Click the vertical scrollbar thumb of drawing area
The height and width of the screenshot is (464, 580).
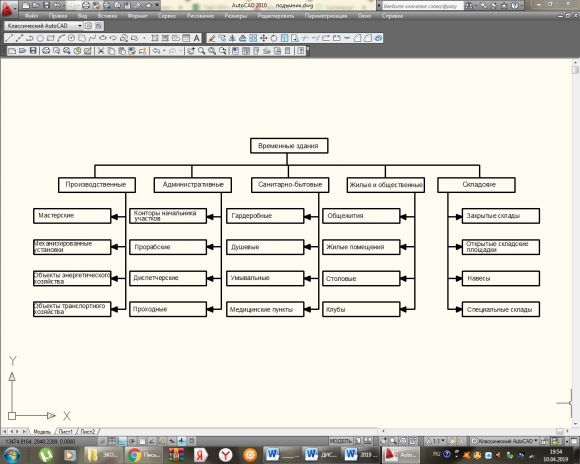pyautogui.click(x=575, y=70)
